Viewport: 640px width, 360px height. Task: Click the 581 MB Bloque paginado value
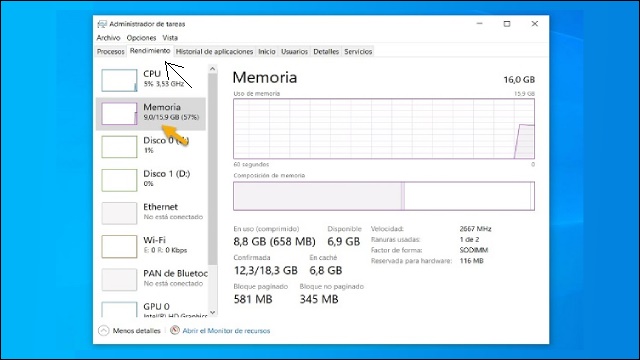click(x=253, y=299)
